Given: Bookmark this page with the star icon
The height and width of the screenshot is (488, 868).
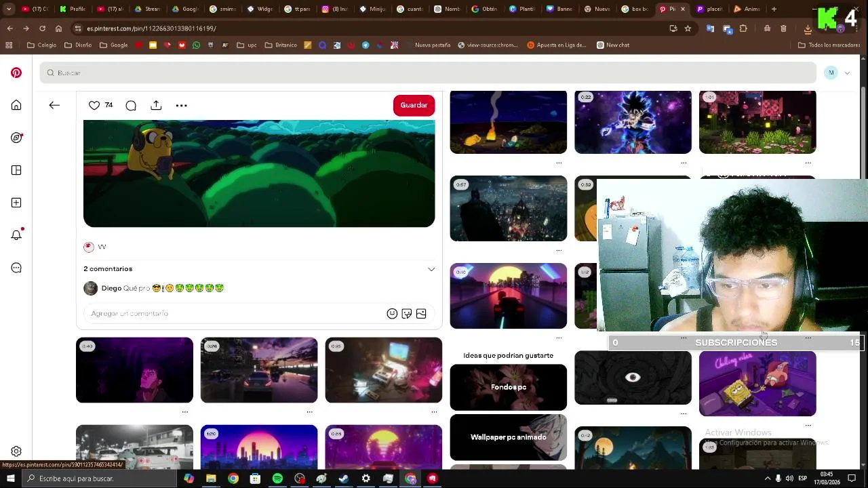Looking at the screenshot, I should [688, 28].
